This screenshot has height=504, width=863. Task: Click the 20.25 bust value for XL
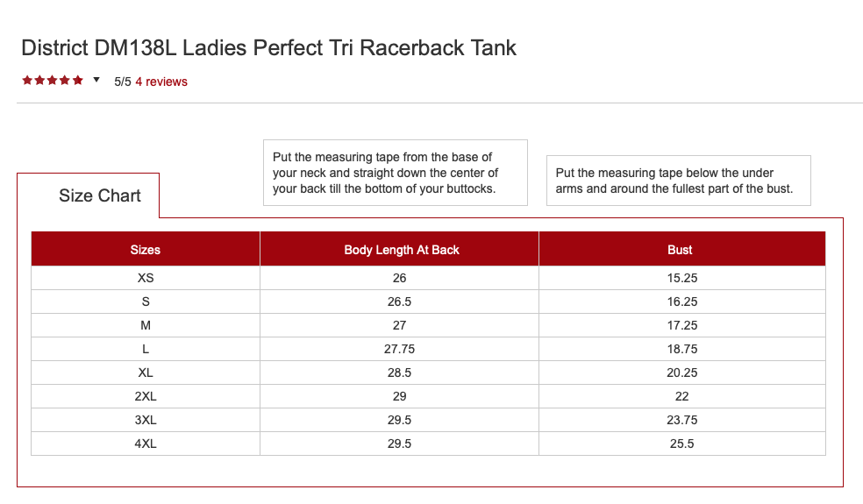(x=681, y=373)
